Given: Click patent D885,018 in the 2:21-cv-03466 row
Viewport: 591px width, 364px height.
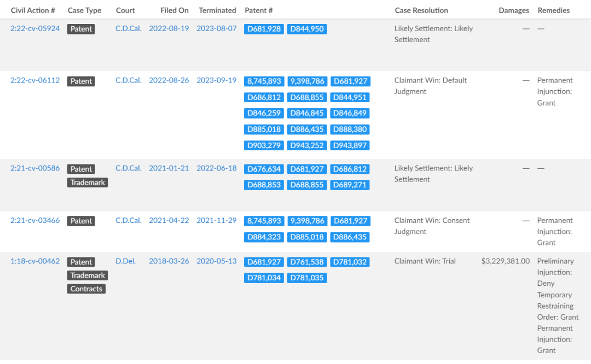Looking at the screenshot, I should pos(307,237).
